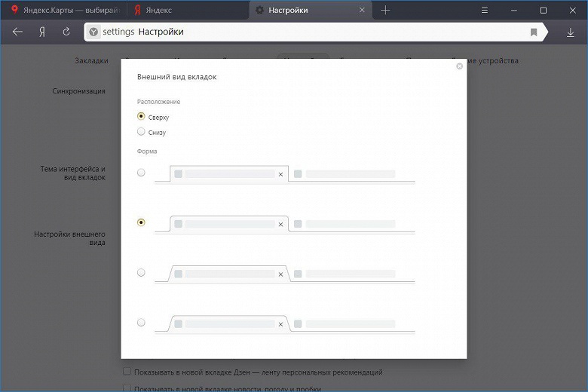This screenshot has height=392, width=588.
Task: Choose the square-cornered tab shape
Action: (x=141, y=173)
